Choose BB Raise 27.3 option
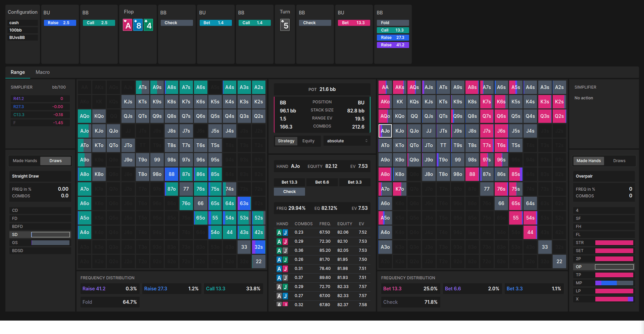644x334 pixels. pyautogui.click(x=393, y=38)
